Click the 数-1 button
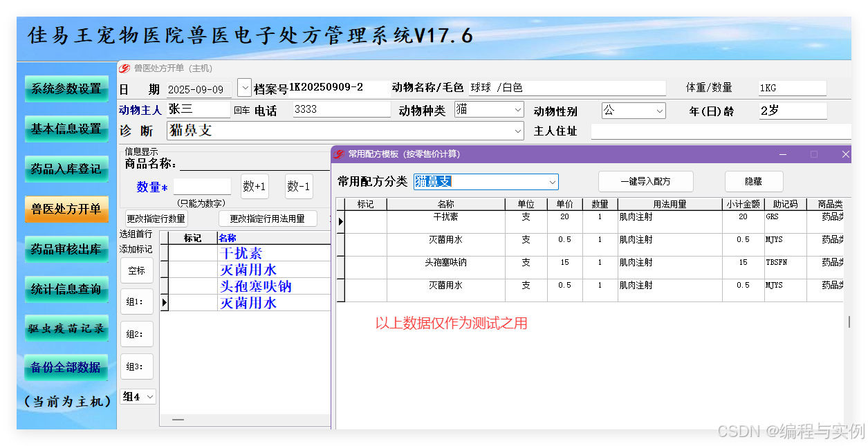The width and height of the screenshot is (868, 446). pyautogui.click(x=299, y=187)
